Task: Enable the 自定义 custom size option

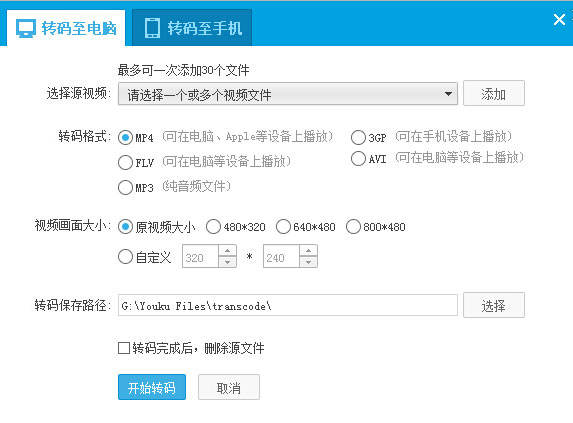Action: (125, 256)
